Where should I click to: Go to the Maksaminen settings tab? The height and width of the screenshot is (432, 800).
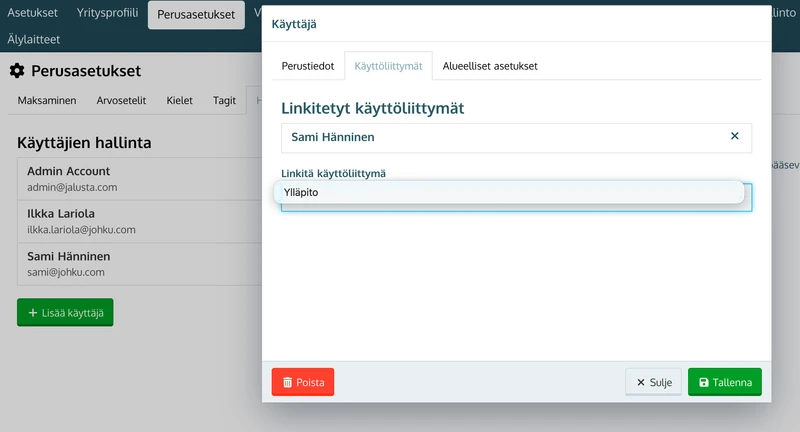(x=47, y=100)
